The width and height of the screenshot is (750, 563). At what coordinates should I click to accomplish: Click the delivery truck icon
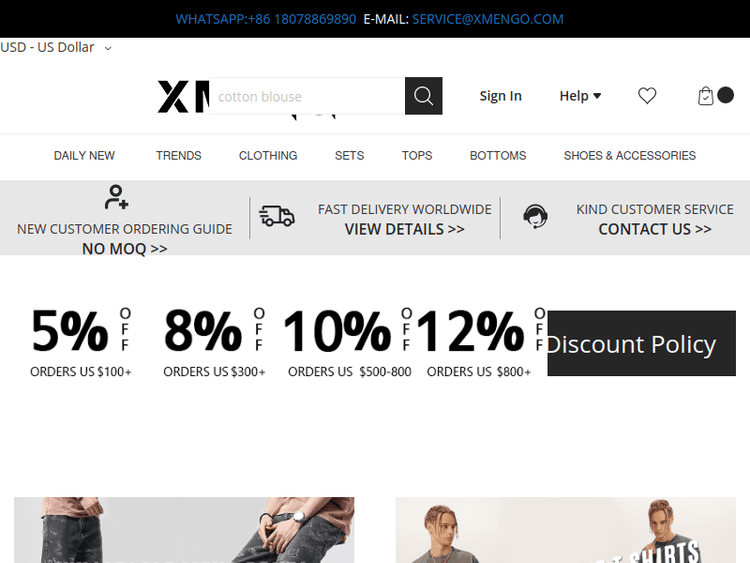(277, 216)
